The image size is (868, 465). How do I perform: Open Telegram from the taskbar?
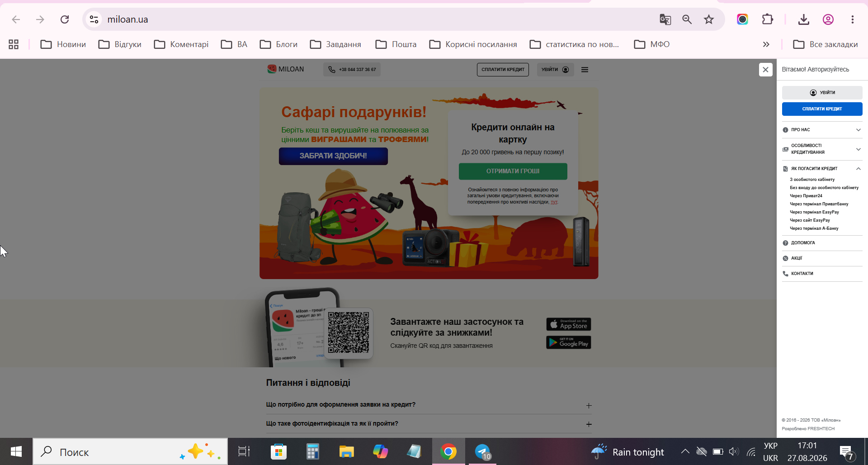(x=482, y=451)
